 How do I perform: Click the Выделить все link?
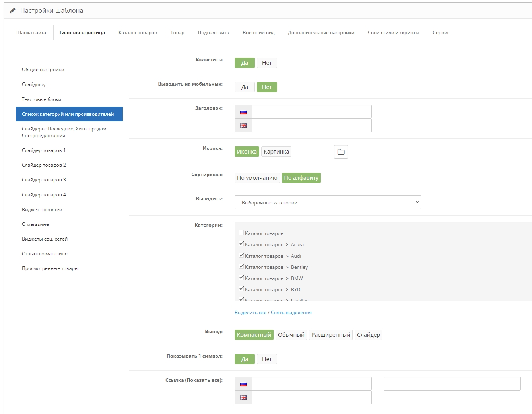[250, 313]
